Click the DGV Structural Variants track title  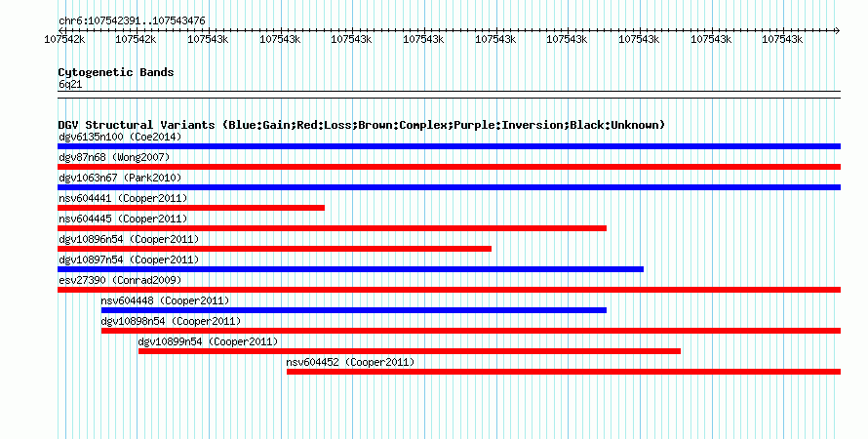click(362, 125)
